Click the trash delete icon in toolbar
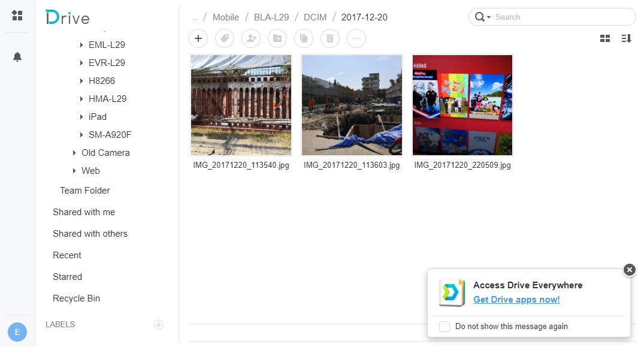Screen dimensions: 644x347 (329, 38)
